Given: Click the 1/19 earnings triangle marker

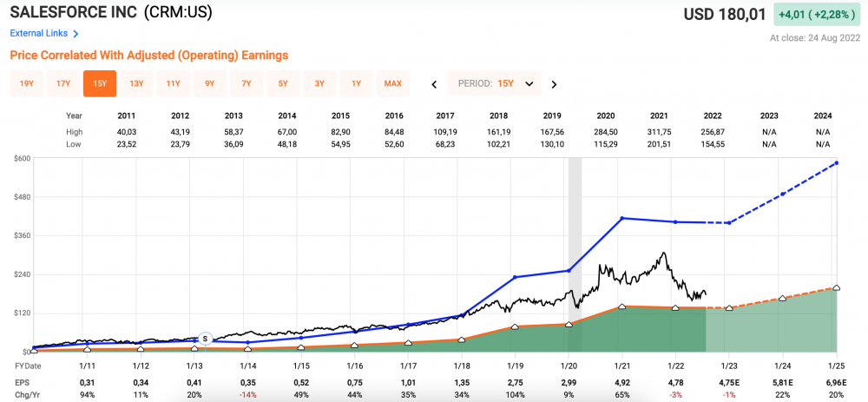Looking at the screenshot, I should (x=515, y=326).
